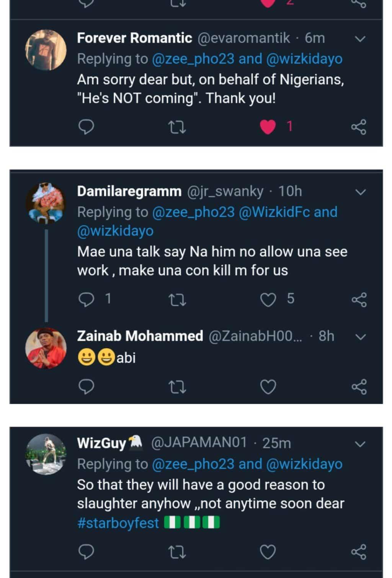Retweet Forever Romantic's tweet
392x578 pixels.
point(178,127)
